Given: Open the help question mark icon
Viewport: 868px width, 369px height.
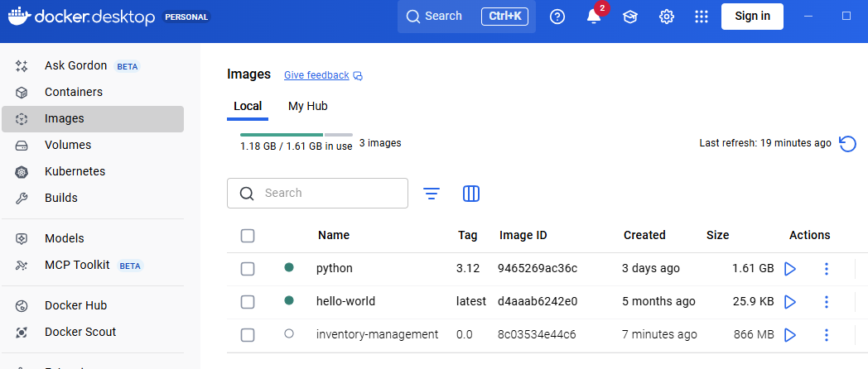Looking at the screenshot, I should click(557, 17).
